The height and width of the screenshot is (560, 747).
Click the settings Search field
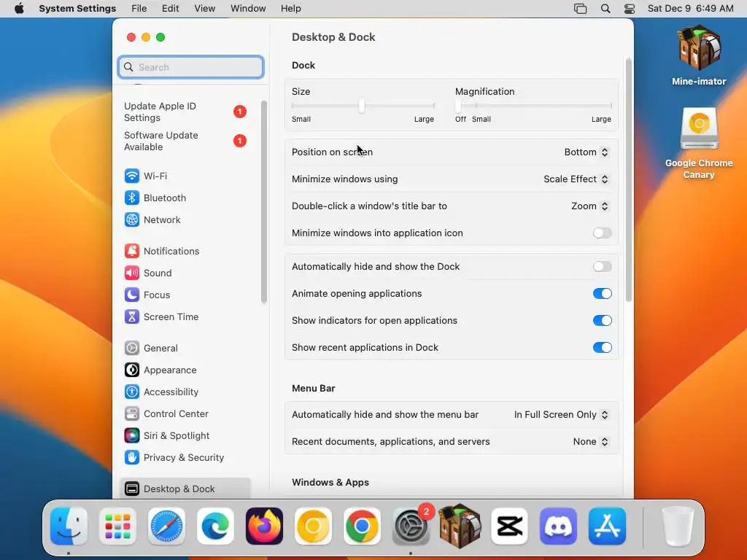[190, 67]
